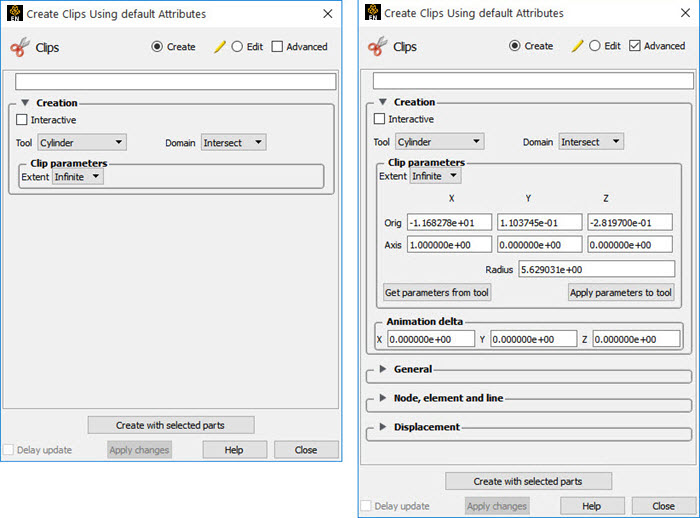Click Help button in right dialog
Image resolution: width=700 pixels, height=518 pixels.
tap(592, 506)
